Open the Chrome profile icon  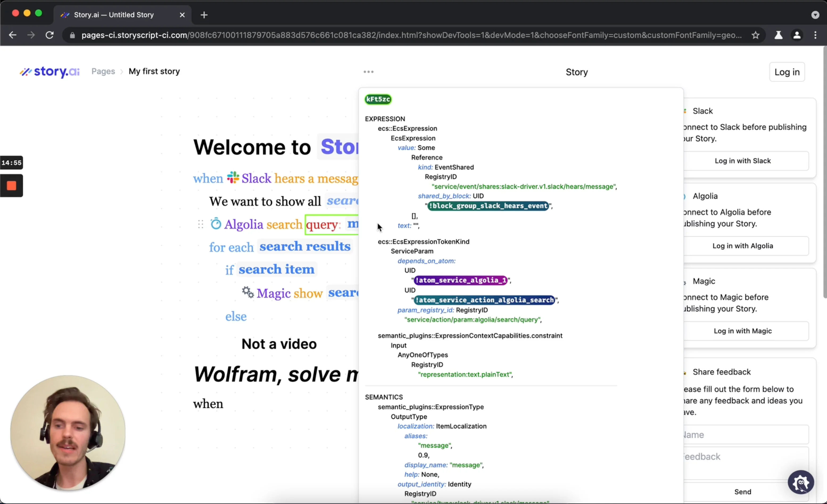(797, 35)
